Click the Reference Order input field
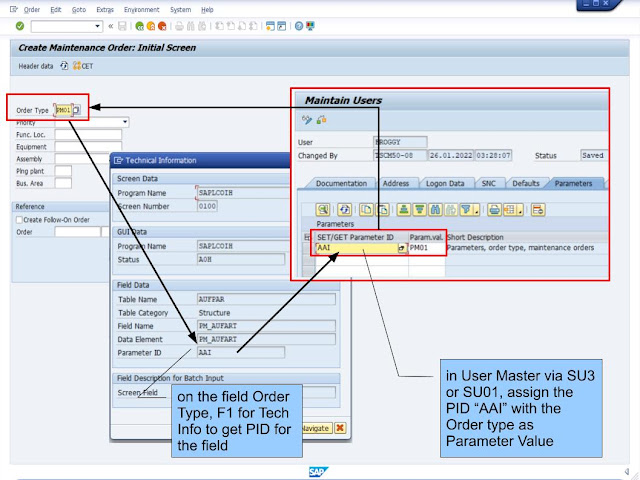The image size is (640, 480). 78,232
